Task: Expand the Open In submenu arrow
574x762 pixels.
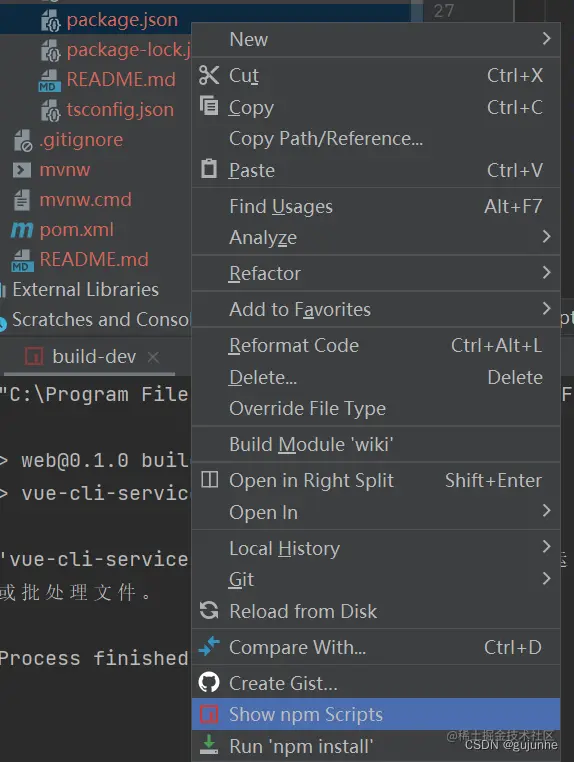Action: [546, 510]
